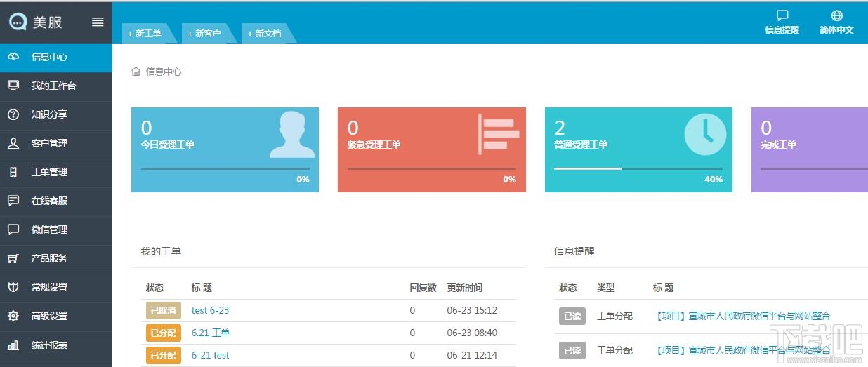Select 知识分享 question mark item
Screen dimensions: 868x367
(x=56, y=114)
